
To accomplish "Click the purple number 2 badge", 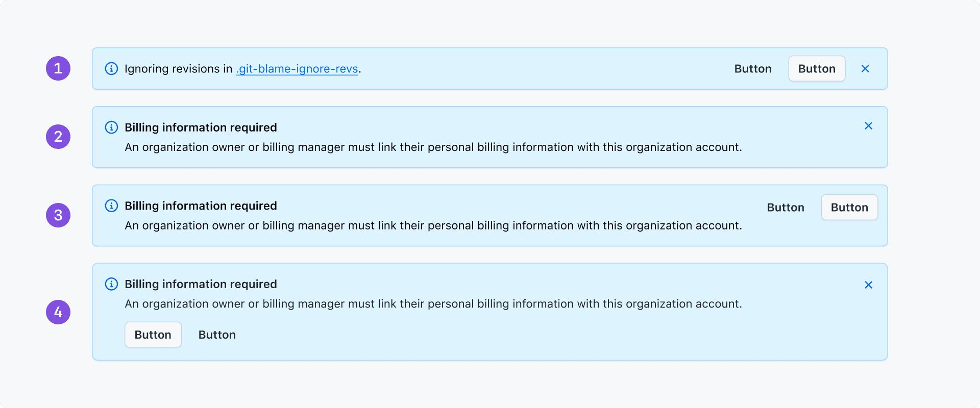I will click(x=58, y=137).
